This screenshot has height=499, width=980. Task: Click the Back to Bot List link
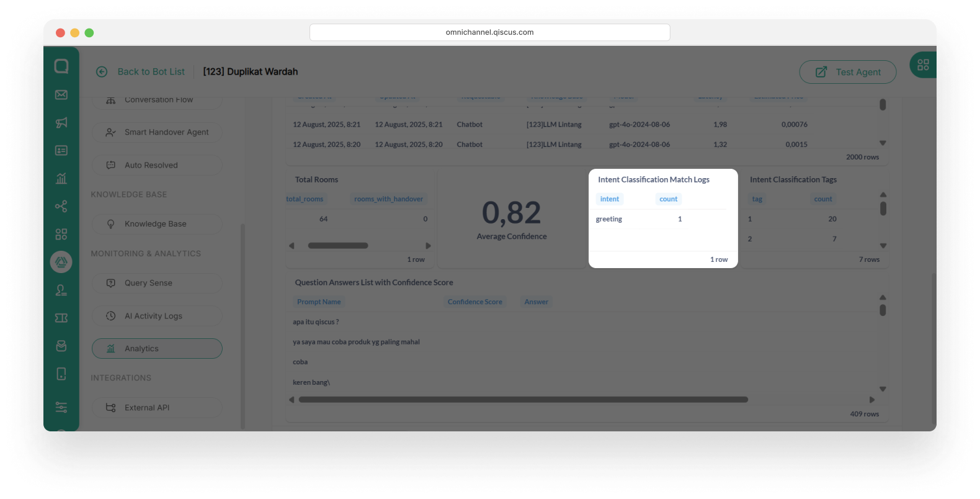point(151,72)
